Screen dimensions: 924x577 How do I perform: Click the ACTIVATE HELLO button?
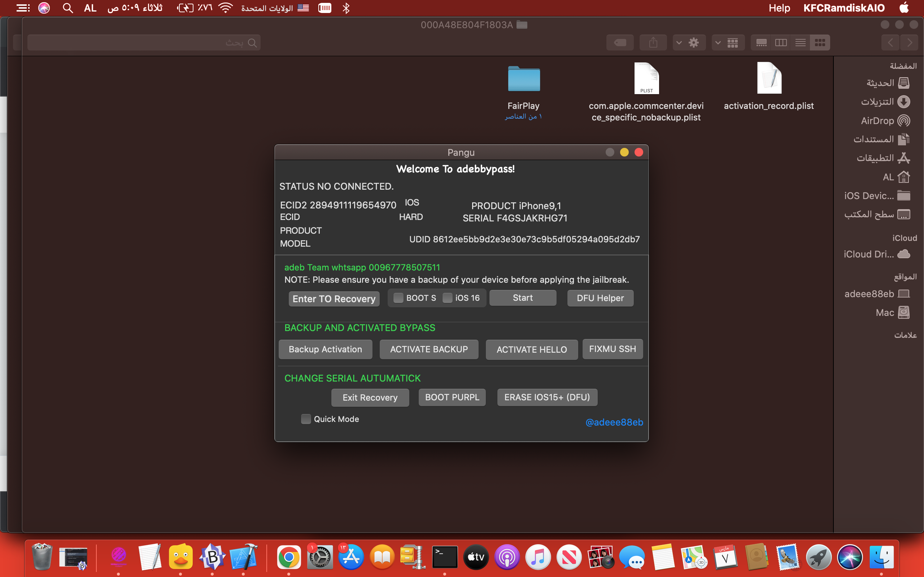(x=532, y=349)
